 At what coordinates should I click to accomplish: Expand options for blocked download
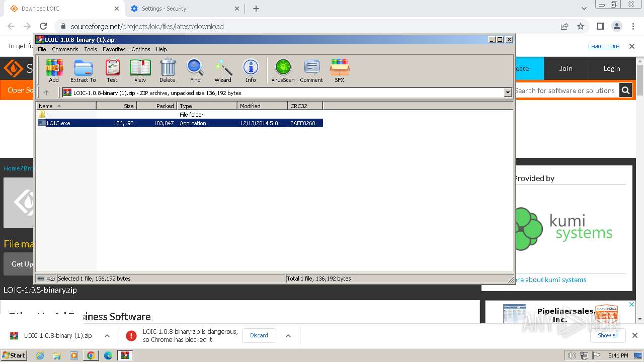pos(288,336)
